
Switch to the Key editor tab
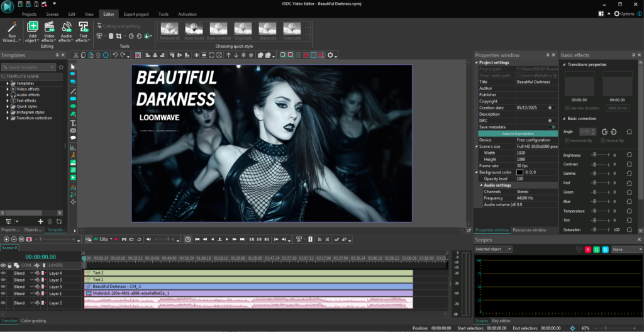point(501,321)
